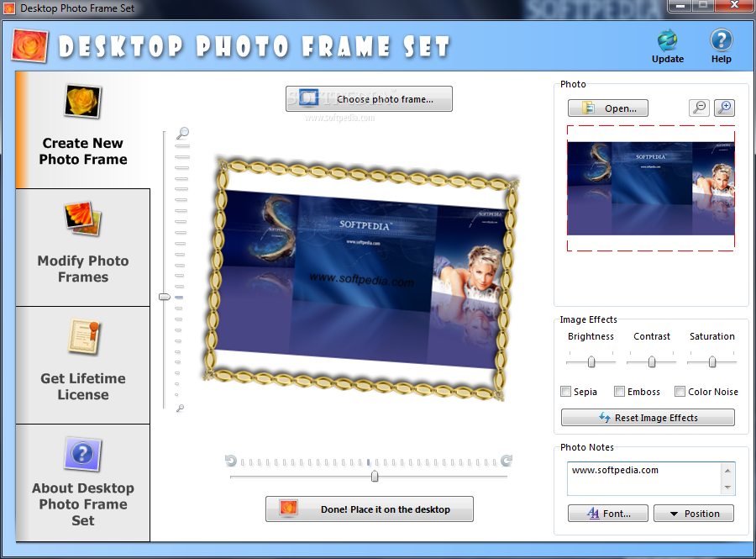
Task: Click the Contrast slider handle
Action: pyautogui.click(x=652, y=361)
